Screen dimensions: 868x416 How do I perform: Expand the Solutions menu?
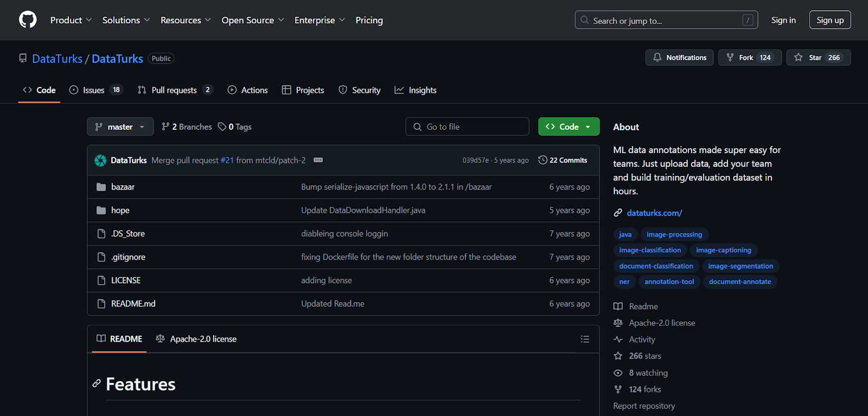tap(126, 20)
